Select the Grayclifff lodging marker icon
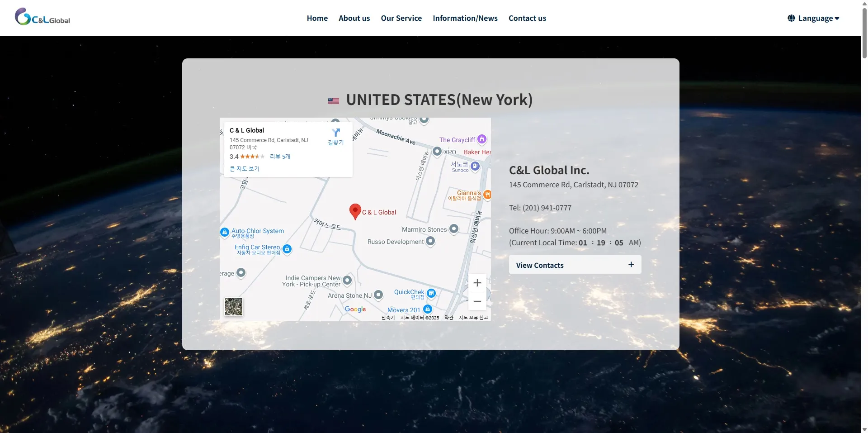Image resolution: width=868 pixels, height=433 pixels. coord(482,139)
